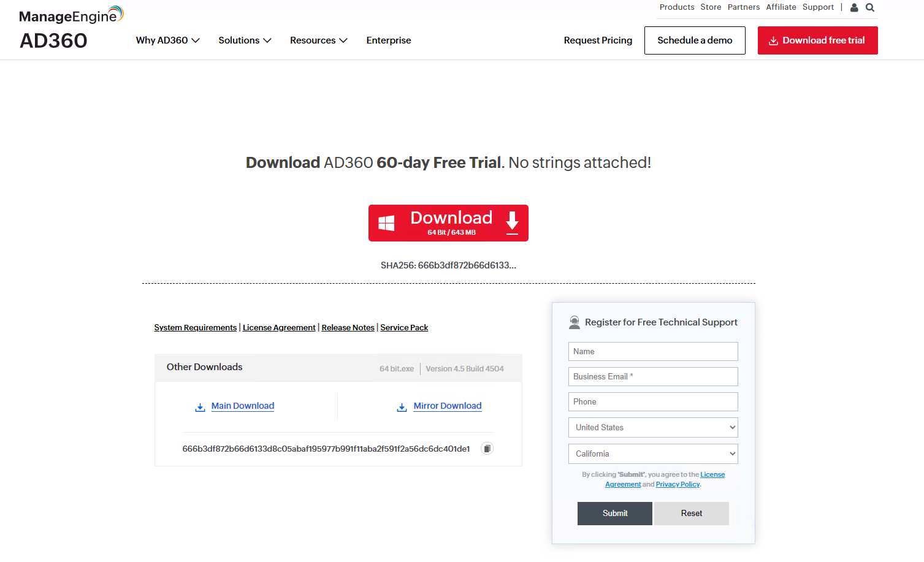
Task: Click the Schedule a demo button
Action: 695,40
